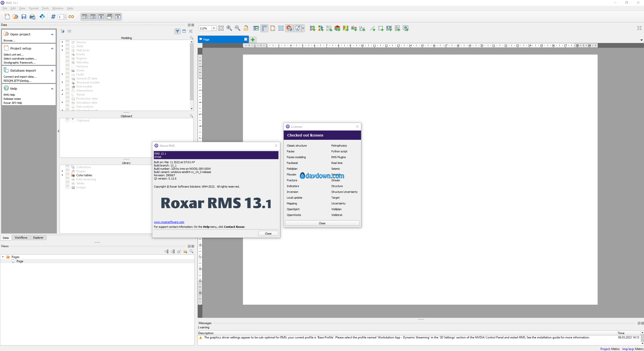The width and height of the screenshot is (644, 351).
Task: Click the Open project folder icon in toolbar
Action: point(15,17)
